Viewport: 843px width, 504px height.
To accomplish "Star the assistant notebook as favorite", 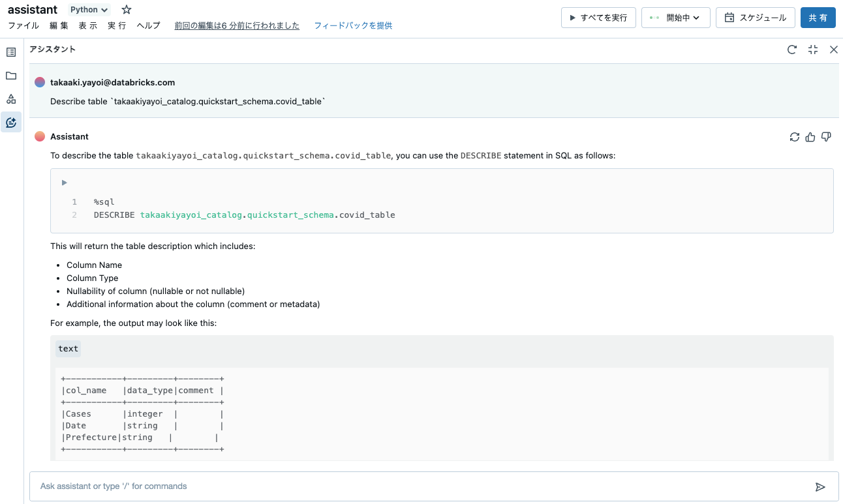I will click(x=126, y=9).
